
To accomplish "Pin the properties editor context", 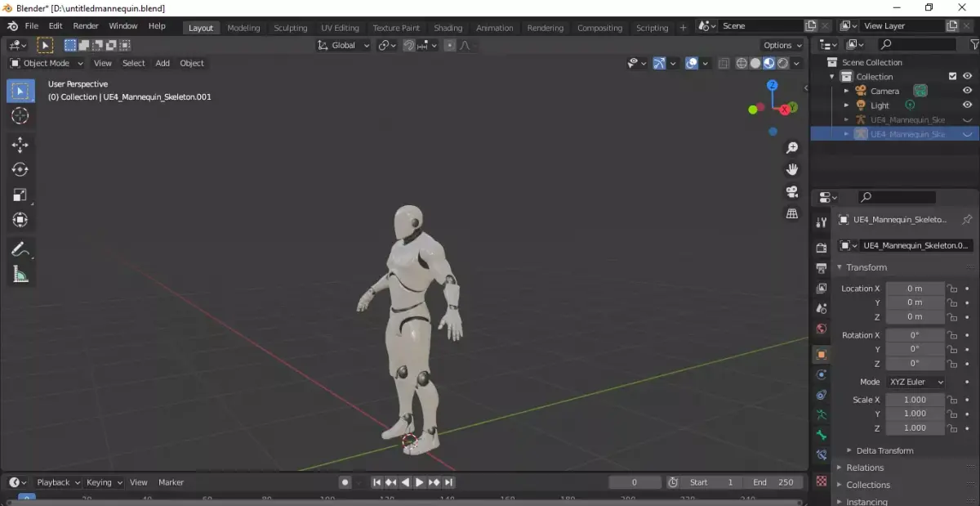I will click(x=967, y=220).
